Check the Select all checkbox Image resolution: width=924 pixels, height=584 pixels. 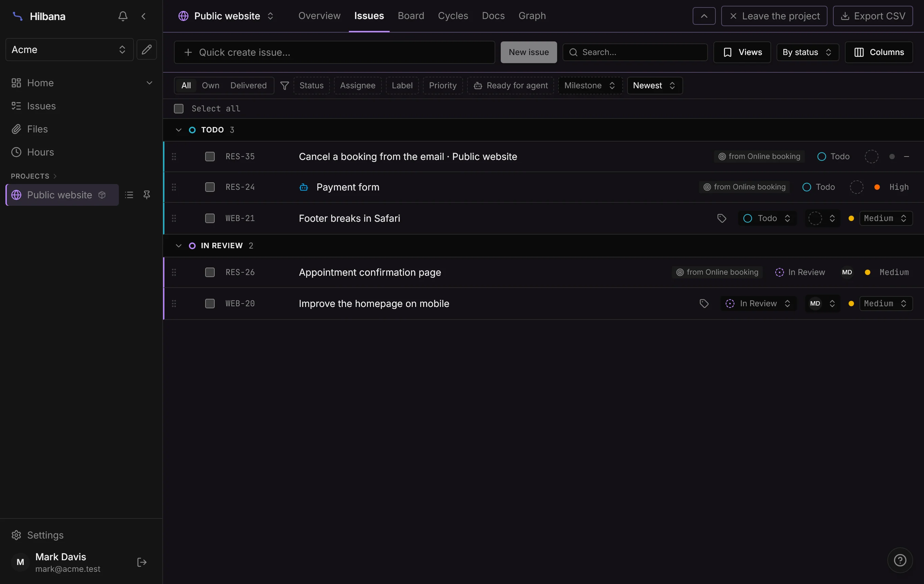[x=179, y=109]
